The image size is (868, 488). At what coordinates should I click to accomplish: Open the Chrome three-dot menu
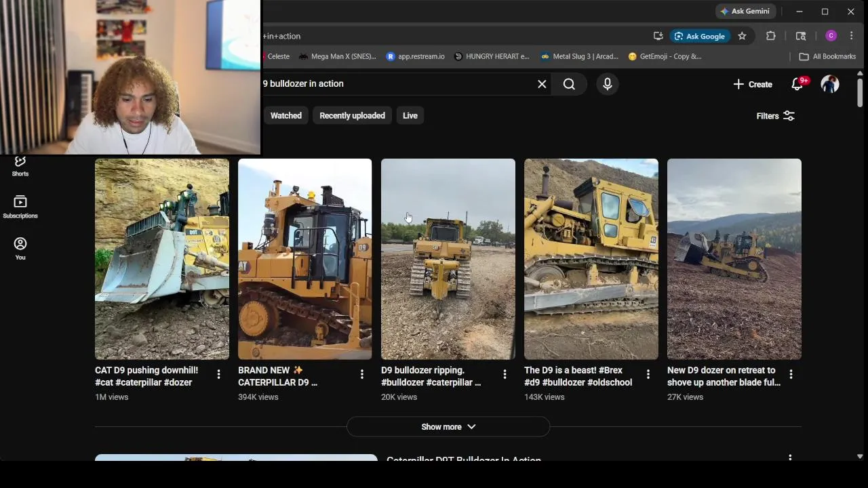(x=852, y=36)
